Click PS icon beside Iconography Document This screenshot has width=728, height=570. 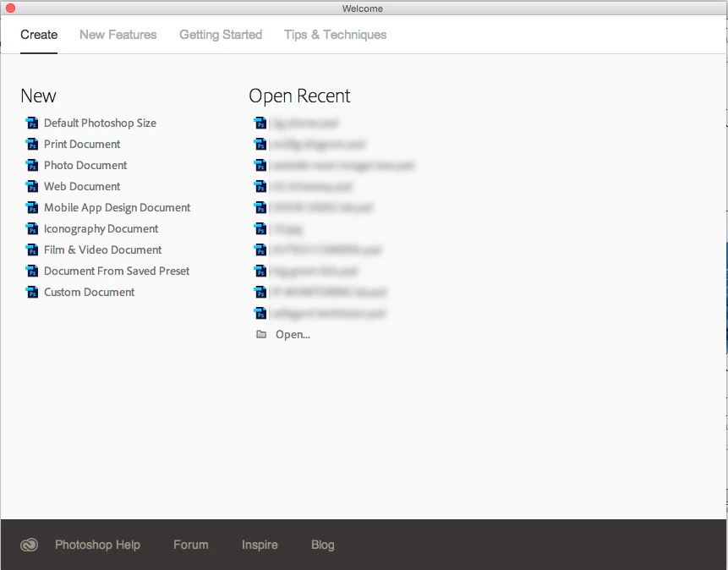pos(32,228)
